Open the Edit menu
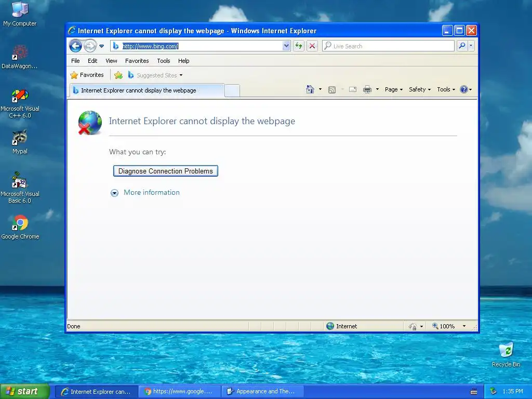Image resolution: width=532 pixels, height=399 pixels. coord(92,61)
